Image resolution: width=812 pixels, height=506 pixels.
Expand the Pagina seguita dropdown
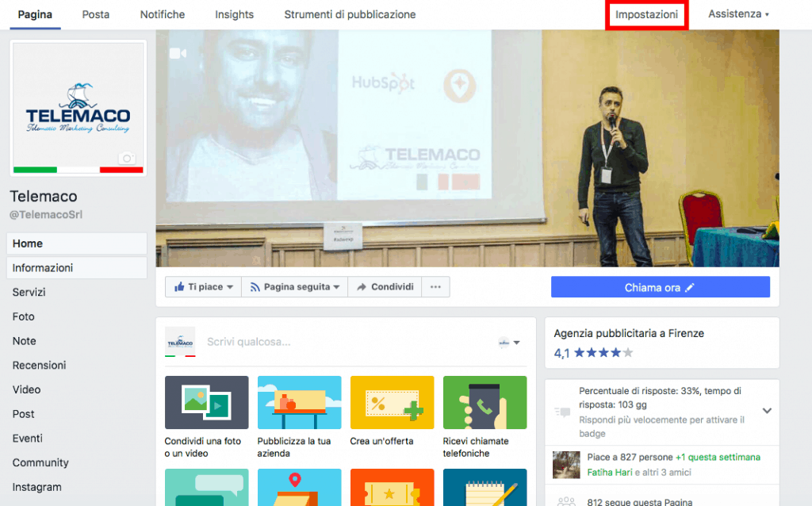pos(295,287)
